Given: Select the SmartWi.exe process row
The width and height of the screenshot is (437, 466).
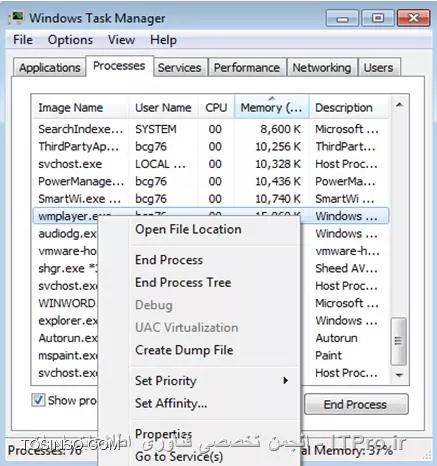Looking at the screenshot, I should [211, 199].
